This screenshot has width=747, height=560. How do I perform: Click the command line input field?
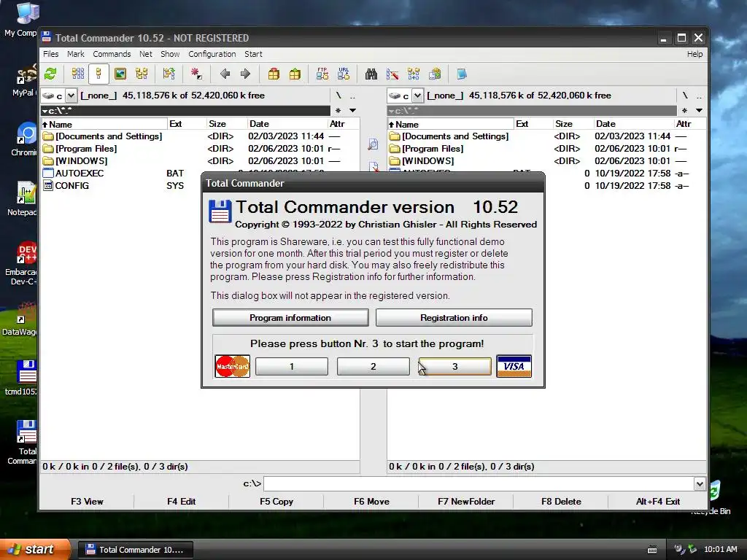click(x=479, y=484)
